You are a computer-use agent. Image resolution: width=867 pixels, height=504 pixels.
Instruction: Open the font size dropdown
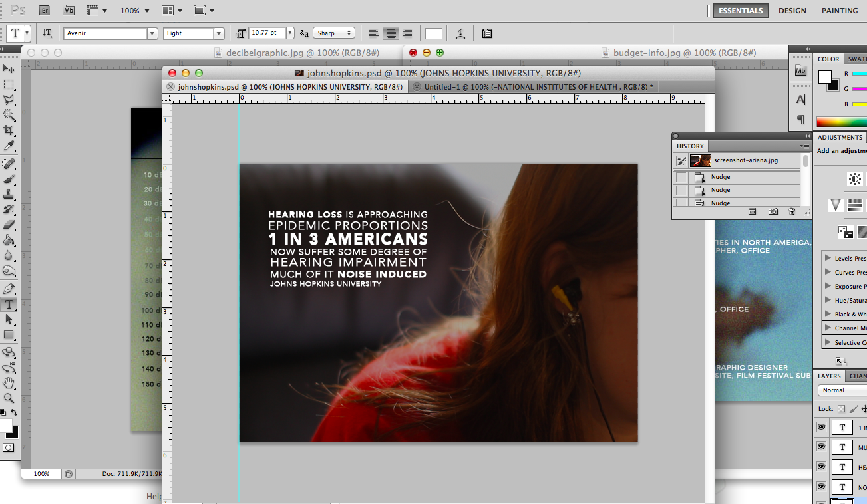tap(291, 33)
